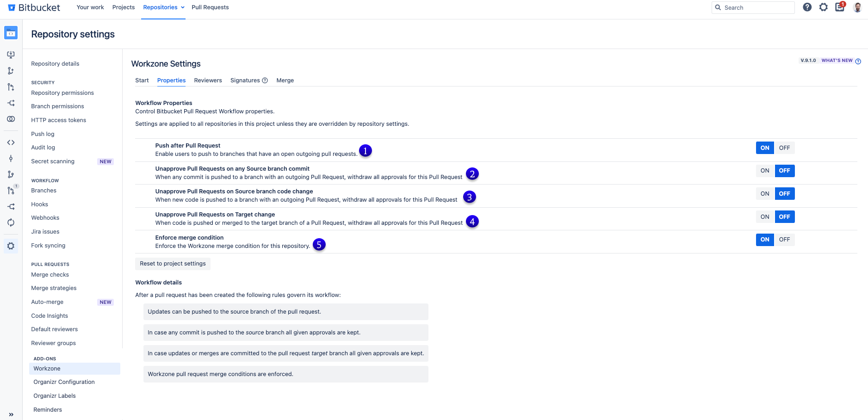This screenshot has height=420, width=868.
Task: Click the Reset to project settings button
Action: [x=173, y=264]
